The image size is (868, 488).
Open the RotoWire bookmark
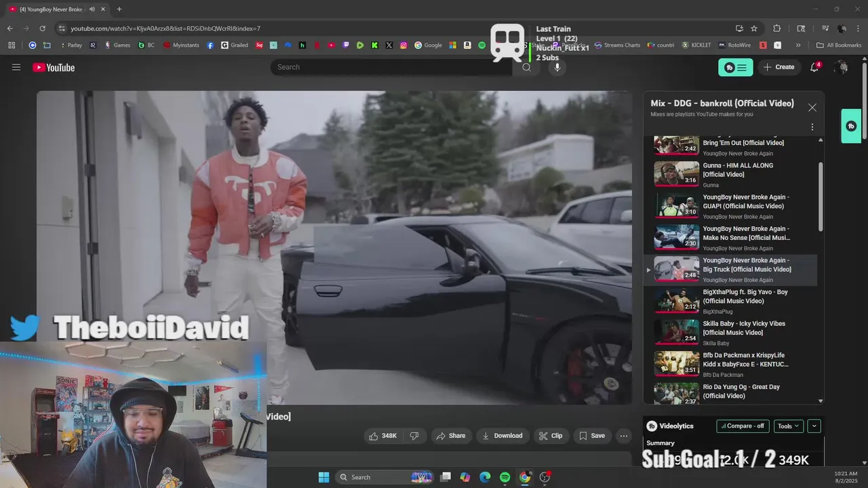pyautogui.click(x=734, y=45)
